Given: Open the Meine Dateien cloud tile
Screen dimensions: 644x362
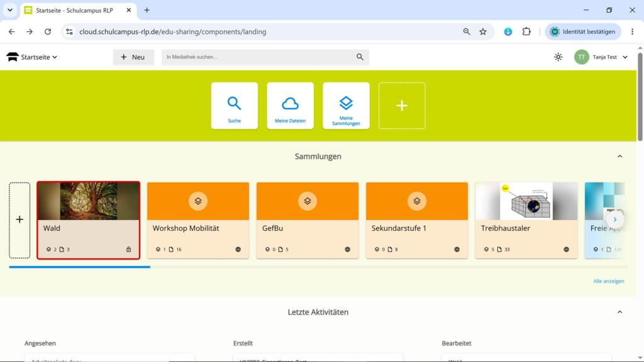Looking at the screenshot, I should (290, 106).
